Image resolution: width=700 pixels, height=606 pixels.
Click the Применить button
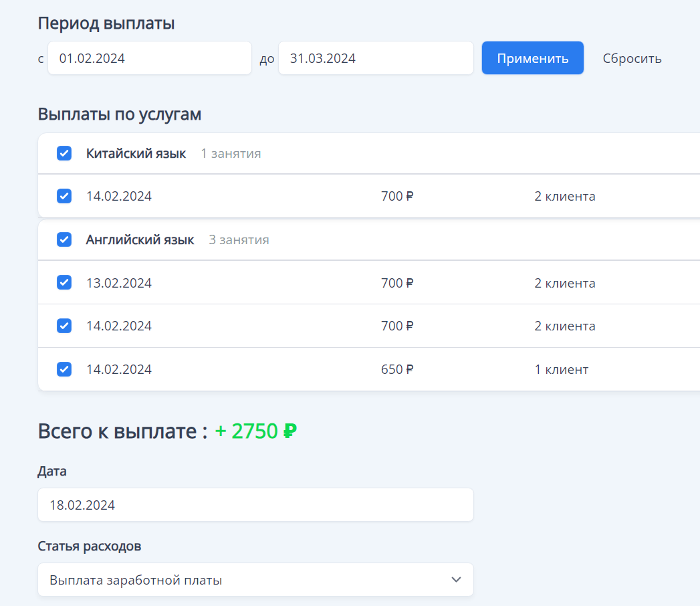click(532, 58)
